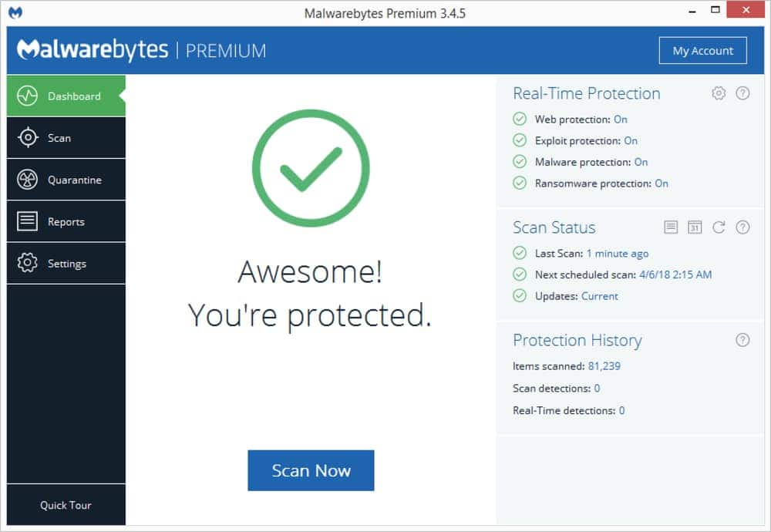Click the 'Awesome!' status text

(x=310, y=271)
